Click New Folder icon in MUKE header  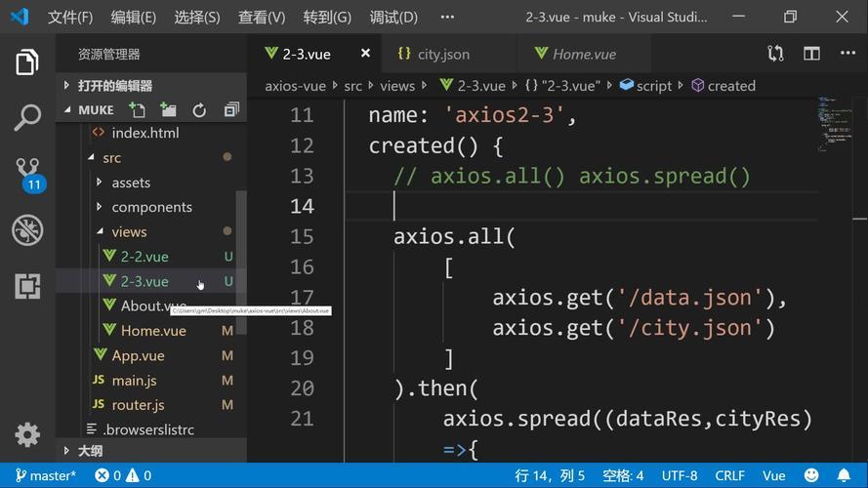coord(168,110)
